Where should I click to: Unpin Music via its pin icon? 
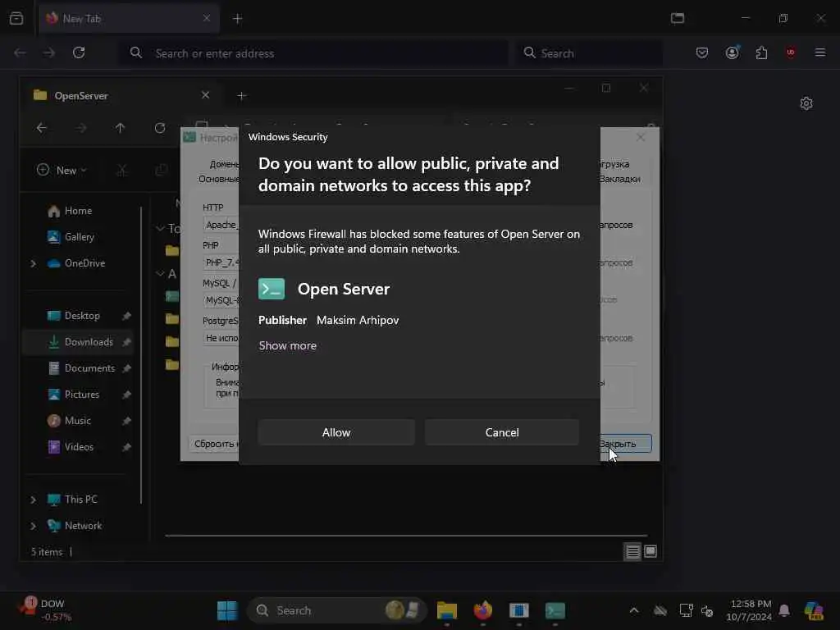click(x=126, y=421)
